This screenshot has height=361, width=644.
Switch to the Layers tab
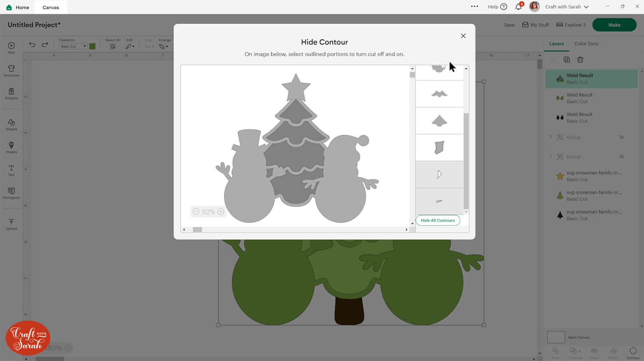[x=556, y=44]
